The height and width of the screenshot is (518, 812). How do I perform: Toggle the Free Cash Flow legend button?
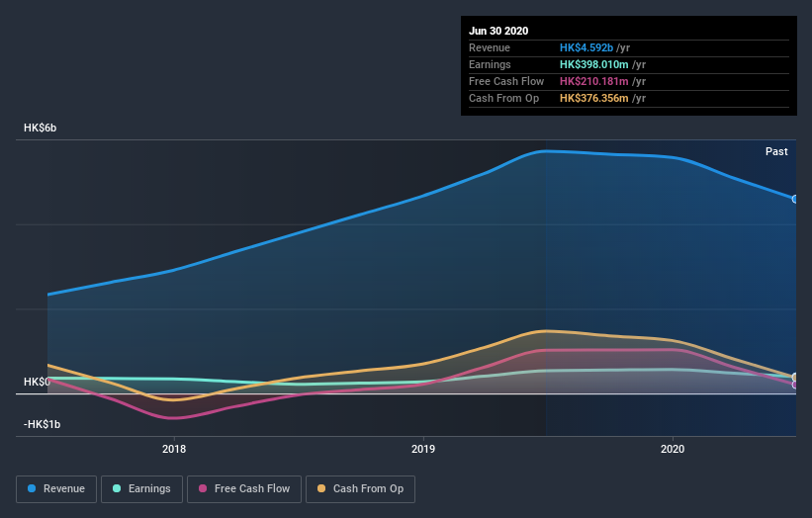tap(244, 489)
